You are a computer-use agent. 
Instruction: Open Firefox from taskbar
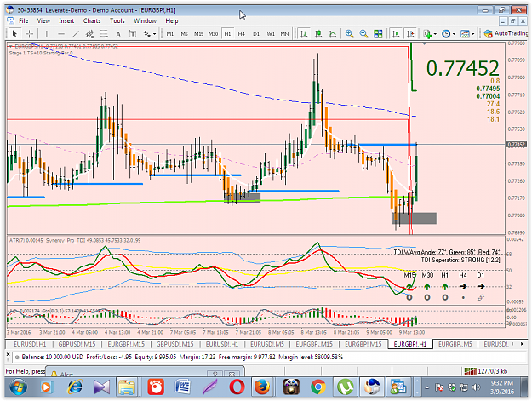262,387
